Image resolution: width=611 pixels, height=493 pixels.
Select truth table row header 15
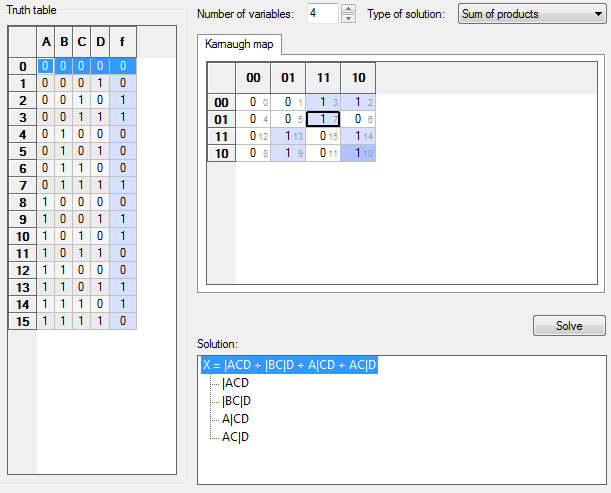click(23, 321)
